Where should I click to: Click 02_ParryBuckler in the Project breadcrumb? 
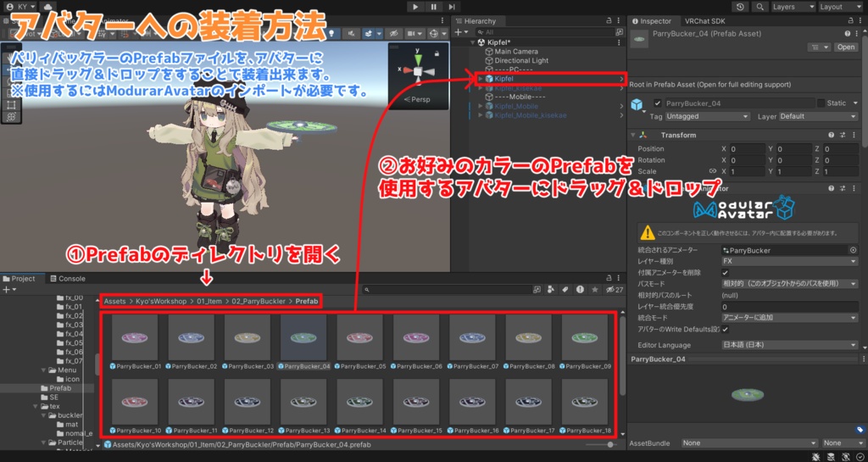[x=259, y=301]
